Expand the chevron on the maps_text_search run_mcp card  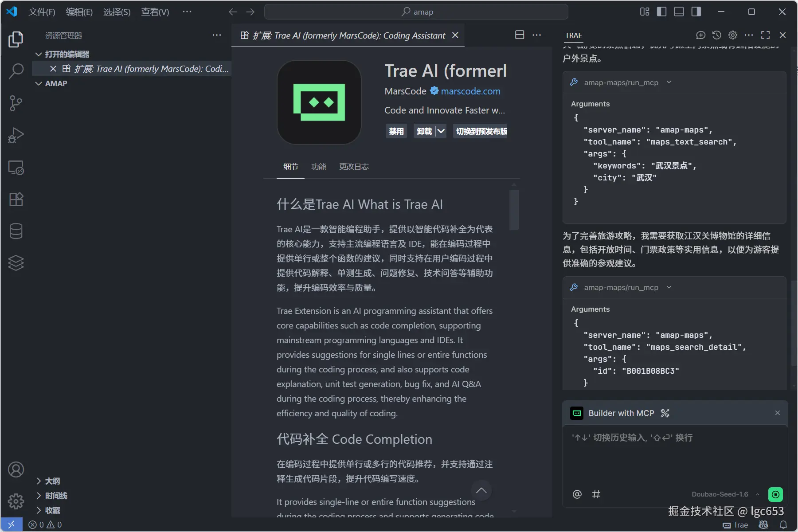click(669, 82)
